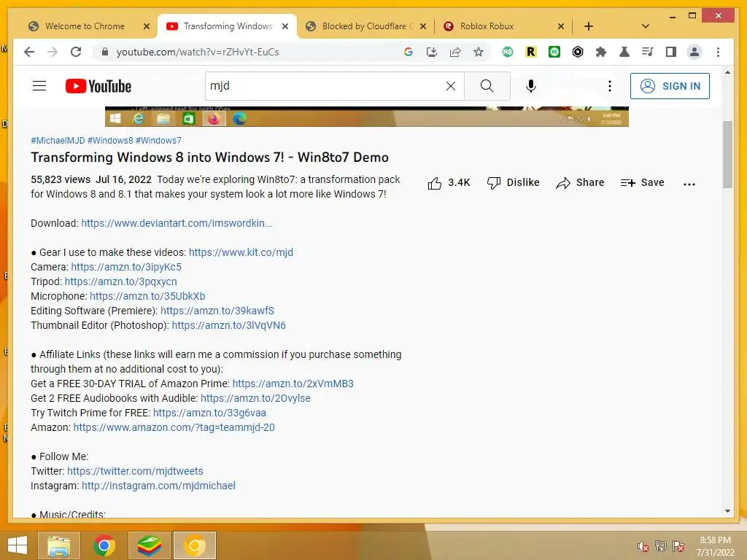Click the SIGN IN button
The height and width of the screenshot is (560, 747).
click(670, 86)
